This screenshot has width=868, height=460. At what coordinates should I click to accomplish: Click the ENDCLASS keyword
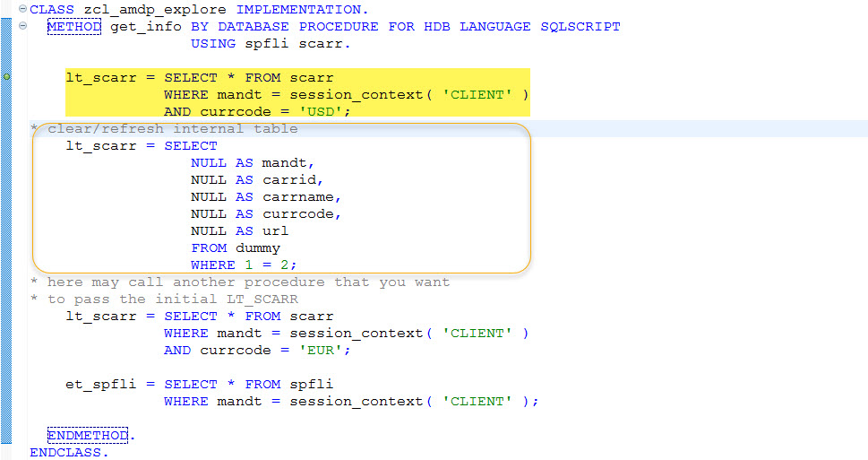[66, 452]
